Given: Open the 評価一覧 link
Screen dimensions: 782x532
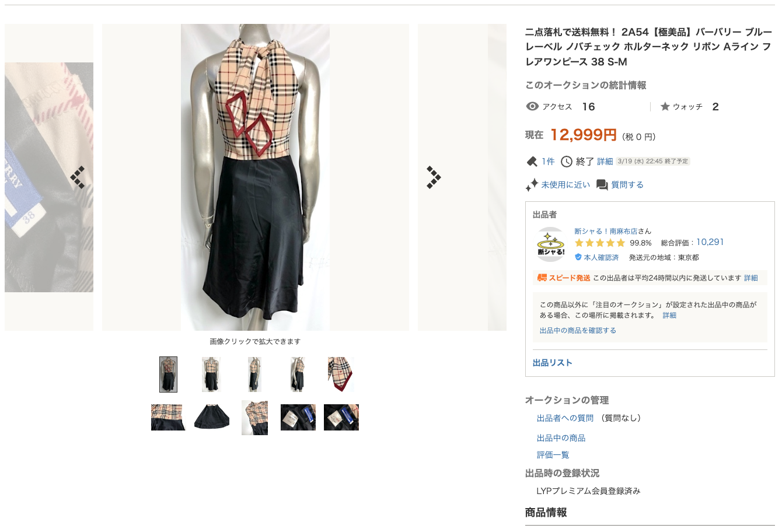Looking at the screenshot, I should pos(553,455).
